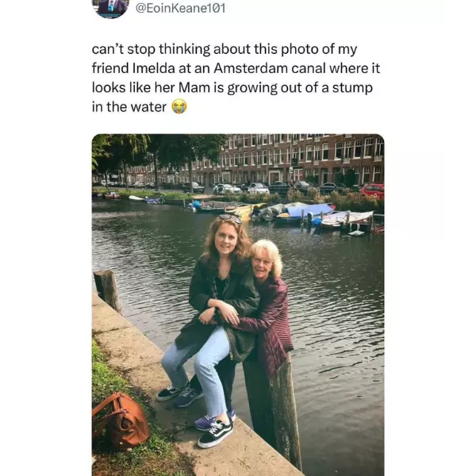Click the black and white sneaker

[x=215, y=433]
